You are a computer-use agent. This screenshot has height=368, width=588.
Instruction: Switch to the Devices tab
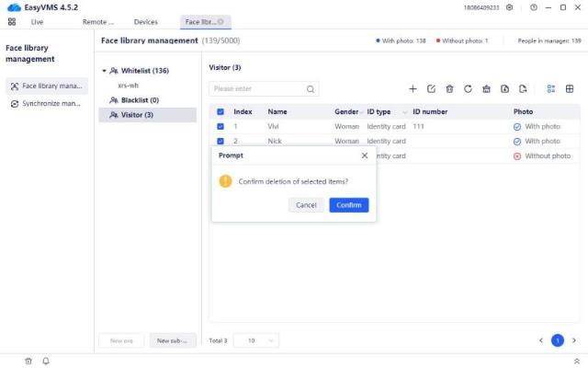(x=145, y=21)
